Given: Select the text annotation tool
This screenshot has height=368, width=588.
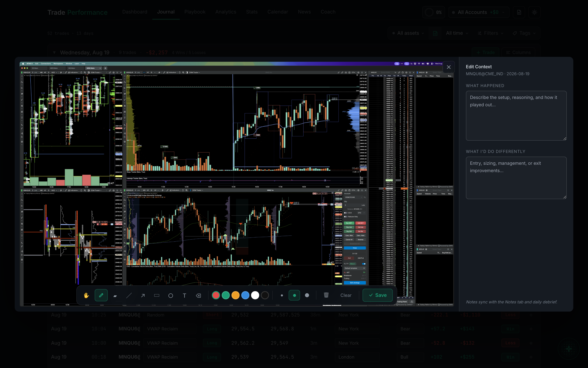Looking at the screenshot, I should [x=184, y=295].
